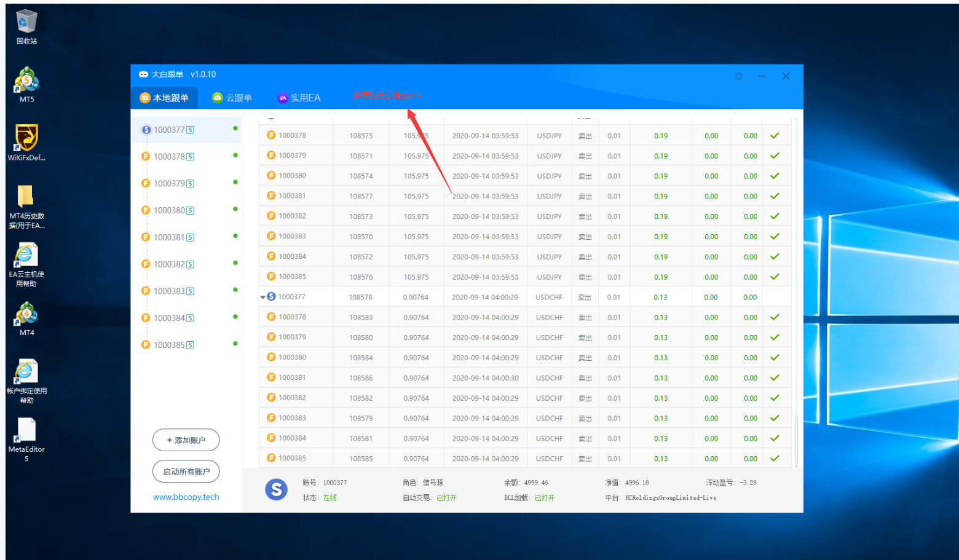959x560 pixels.
Task: Click the 余额 value 4999.46
Action: click(536, 483)
